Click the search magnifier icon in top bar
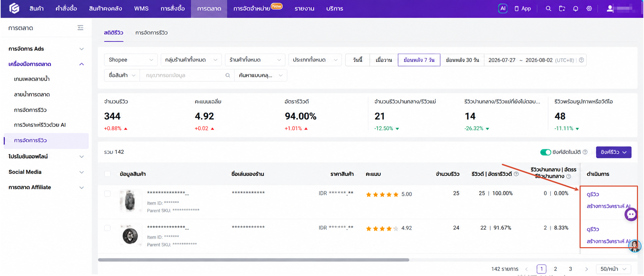Image resolution: width=644 pixels, height=276 pixels. 548,8
